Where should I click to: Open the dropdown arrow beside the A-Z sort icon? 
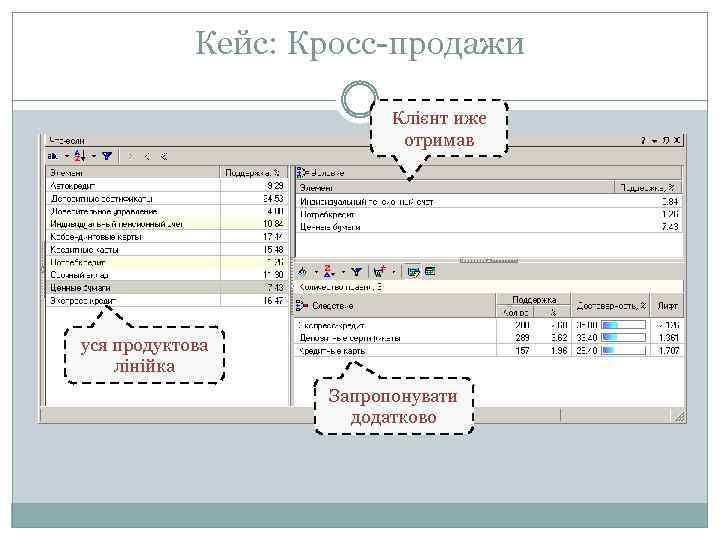click(x=94, y=157)
